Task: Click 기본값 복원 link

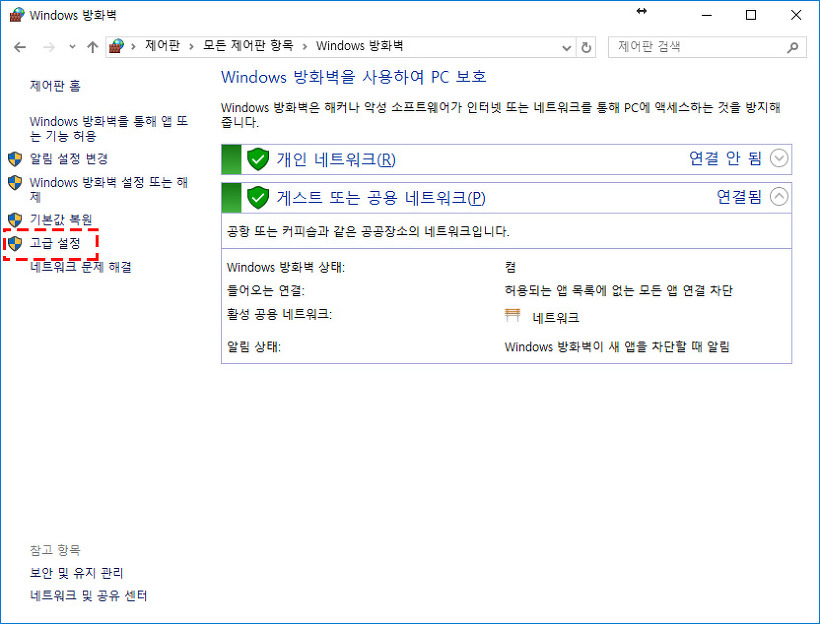Action: coord(61,220)
